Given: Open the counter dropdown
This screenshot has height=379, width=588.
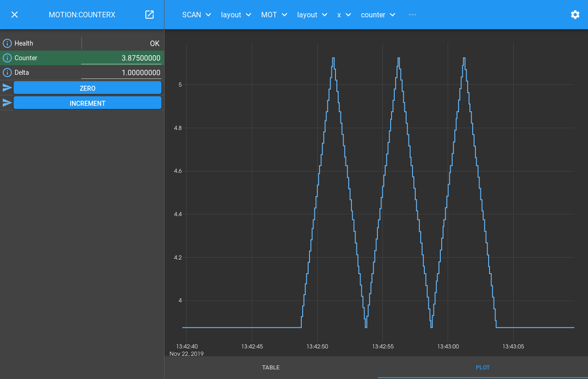Looking at the screenshot, I should (378, 15).
